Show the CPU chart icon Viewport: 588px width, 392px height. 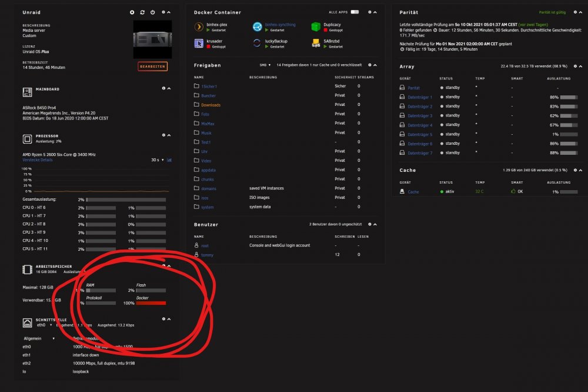point(169,160)
